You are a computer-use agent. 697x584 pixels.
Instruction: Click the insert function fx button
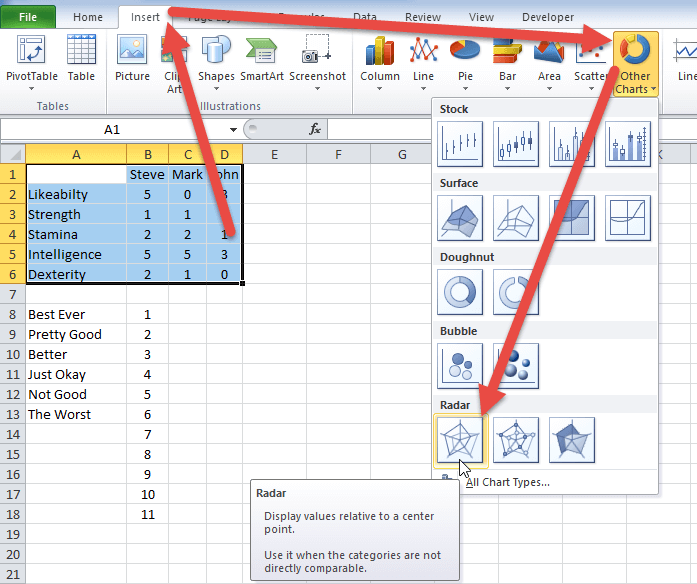coord(314,129)
